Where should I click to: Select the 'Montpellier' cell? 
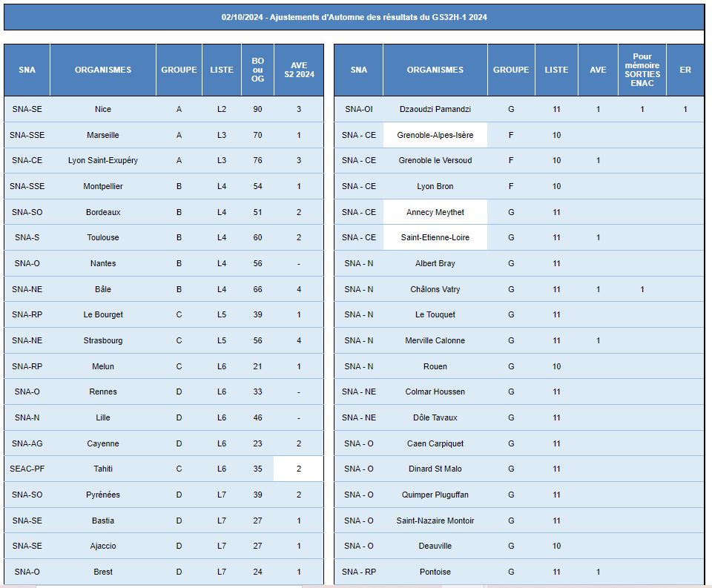point(103,186)
